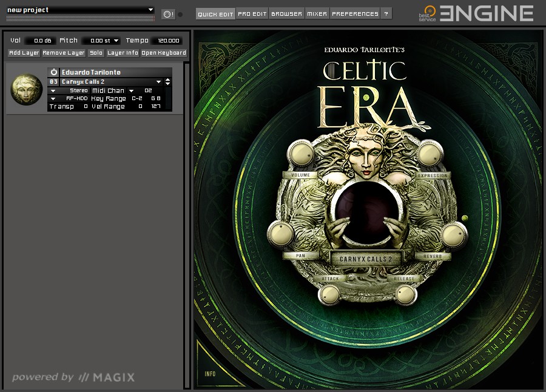546x392 pixels.
Task: Switch to the Pro Edit tab
Action: [x=252, y=14]
